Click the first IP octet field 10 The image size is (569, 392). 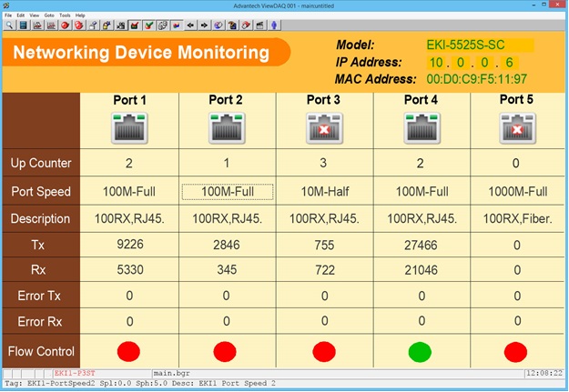tap(436, 63)
